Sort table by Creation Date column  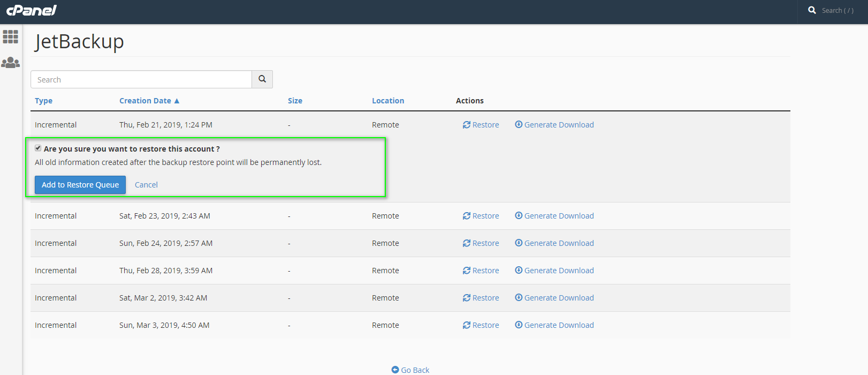[145, 101]
